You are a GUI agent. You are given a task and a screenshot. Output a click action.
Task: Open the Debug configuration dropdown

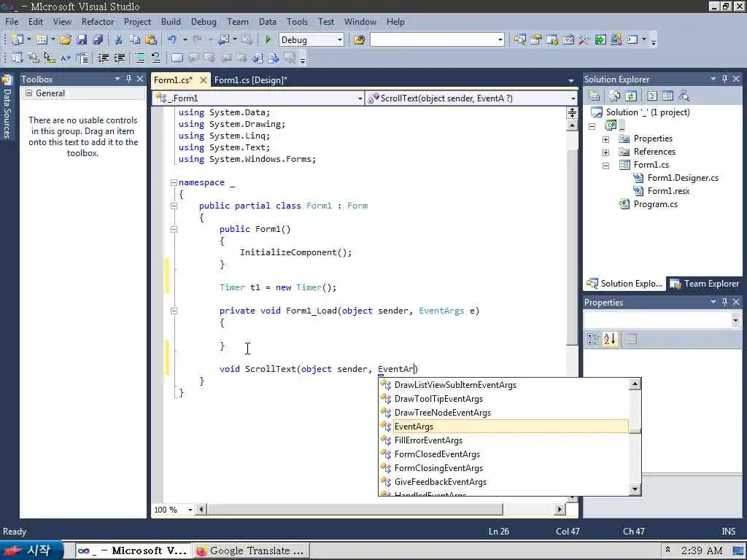(340, 40)
